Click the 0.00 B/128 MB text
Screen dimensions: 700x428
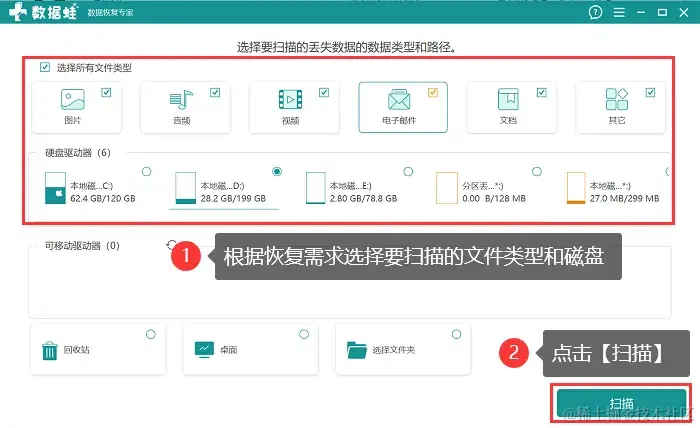coord(494,199)
